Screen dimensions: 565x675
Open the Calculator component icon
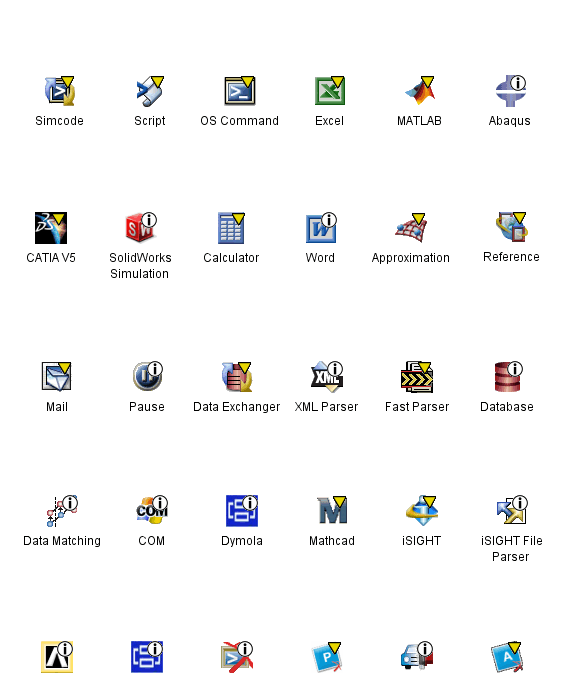(x=231, y=228)
